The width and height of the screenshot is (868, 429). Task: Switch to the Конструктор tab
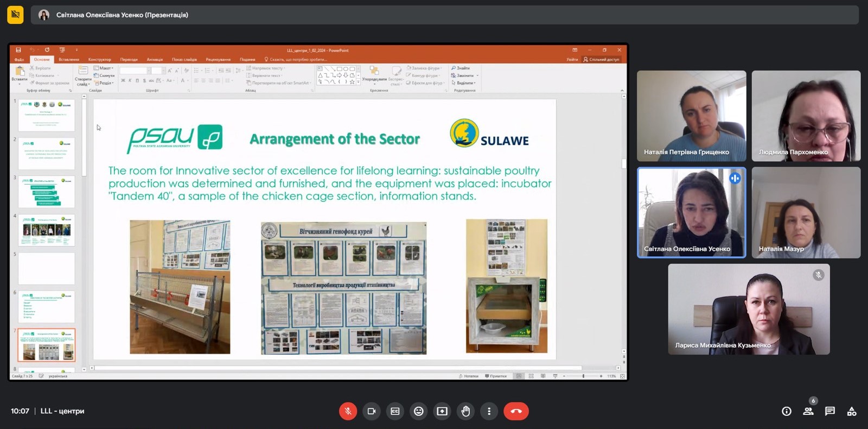coord(100,59)
